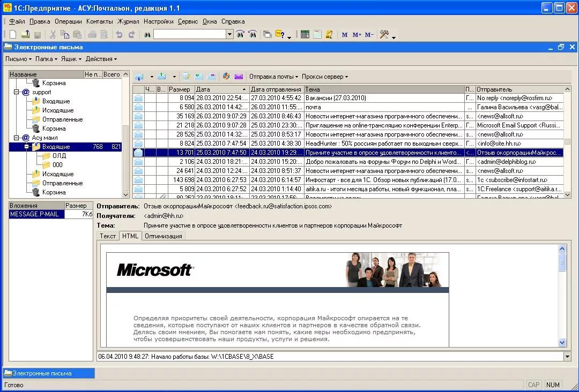
Task: Open dropdown arrow next to receive mail icon
Action: click(x=151, y=77)
